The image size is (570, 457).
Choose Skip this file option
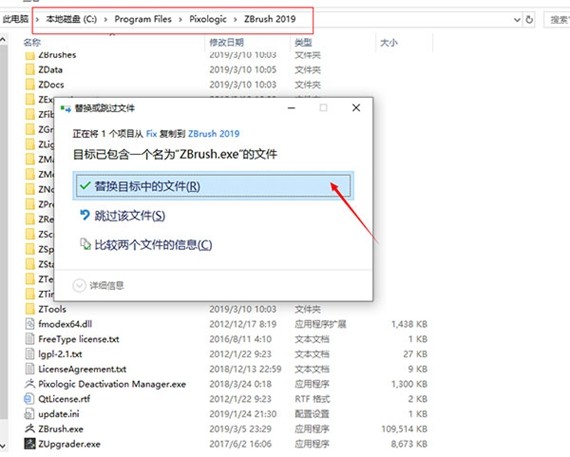pos(130,216)
